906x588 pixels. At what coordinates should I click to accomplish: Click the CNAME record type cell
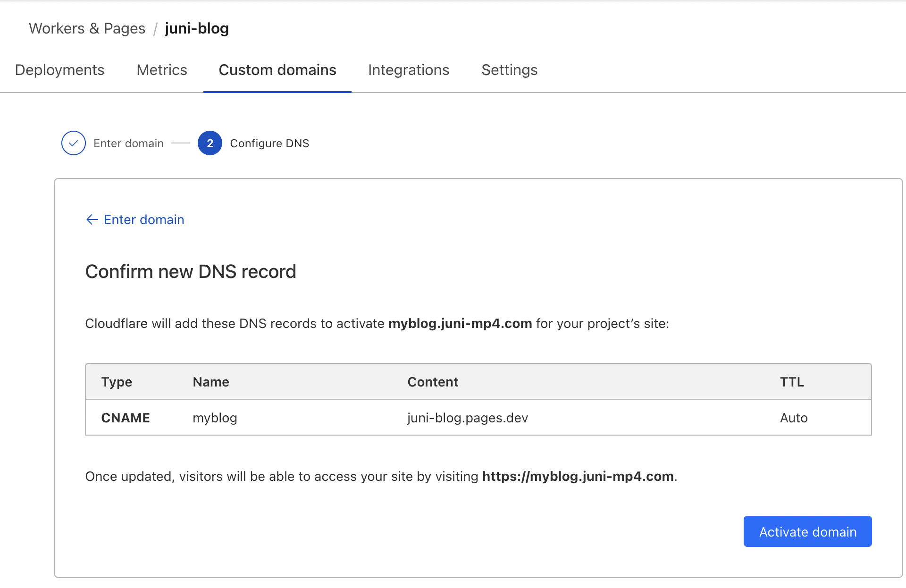(126, 418)
